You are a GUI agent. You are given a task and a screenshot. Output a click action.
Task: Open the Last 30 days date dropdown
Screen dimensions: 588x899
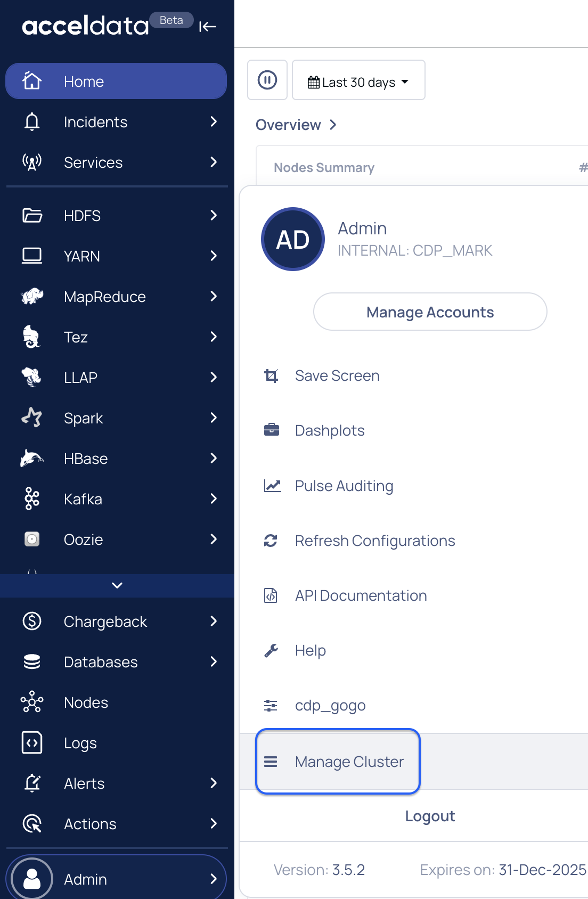click(x=358, y=80)
